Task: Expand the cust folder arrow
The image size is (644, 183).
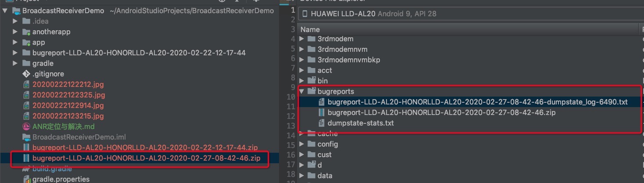Action: pyautogui.click(x=301, y=154)
